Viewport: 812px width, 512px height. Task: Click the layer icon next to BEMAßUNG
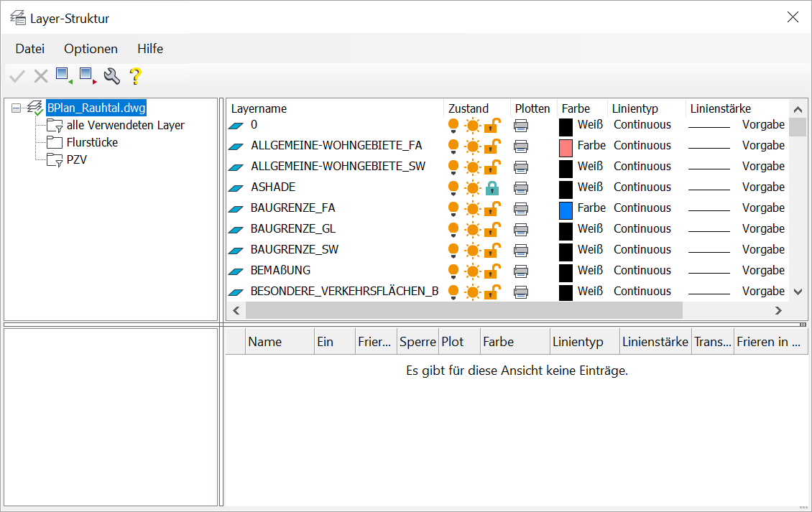pyautogui.click(x=236, y=271)
